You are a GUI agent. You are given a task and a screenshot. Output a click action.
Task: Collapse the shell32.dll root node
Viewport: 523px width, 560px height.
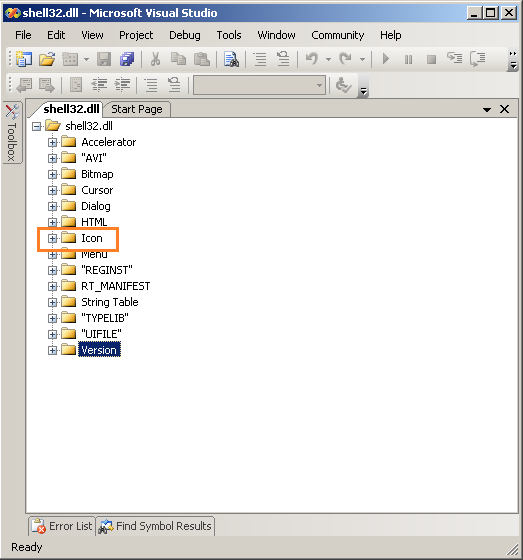36,126
